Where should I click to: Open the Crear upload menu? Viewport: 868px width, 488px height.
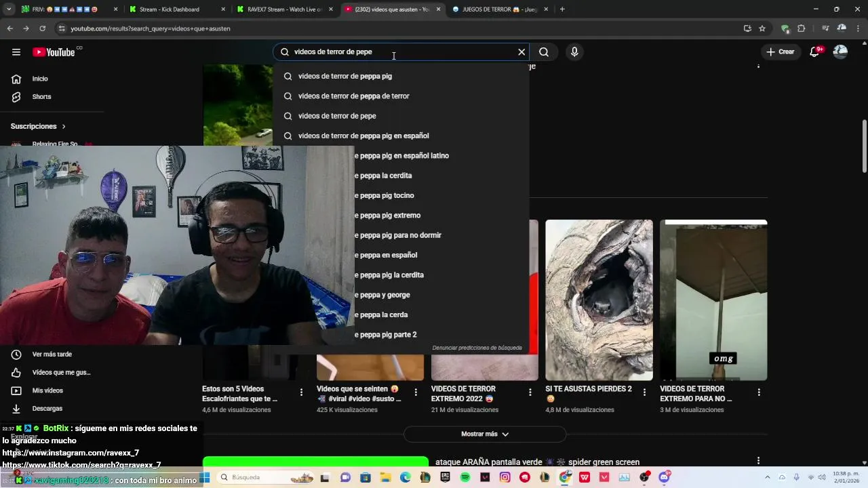click(780, 52)
